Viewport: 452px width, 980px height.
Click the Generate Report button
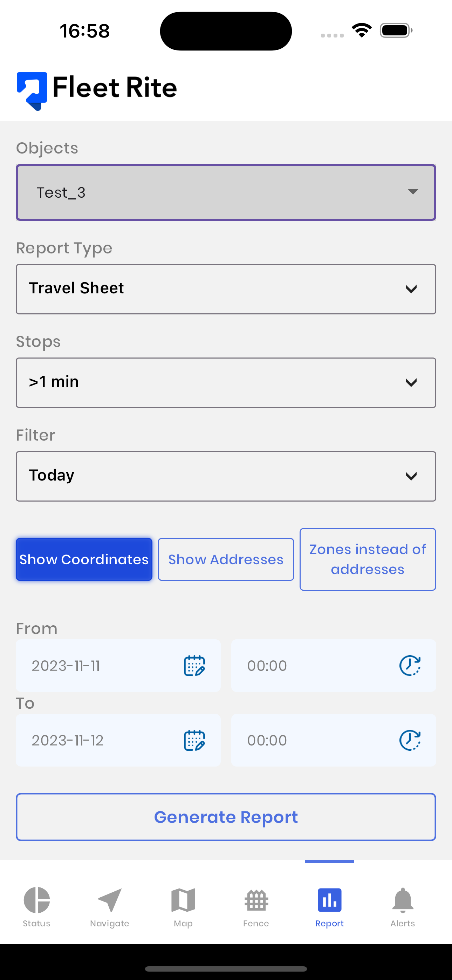tap(226, 817)
